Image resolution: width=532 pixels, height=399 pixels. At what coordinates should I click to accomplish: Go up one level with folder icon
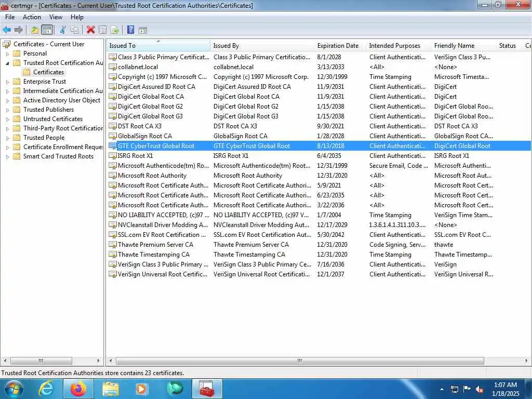pyautogui.click(x=35, y=30)
